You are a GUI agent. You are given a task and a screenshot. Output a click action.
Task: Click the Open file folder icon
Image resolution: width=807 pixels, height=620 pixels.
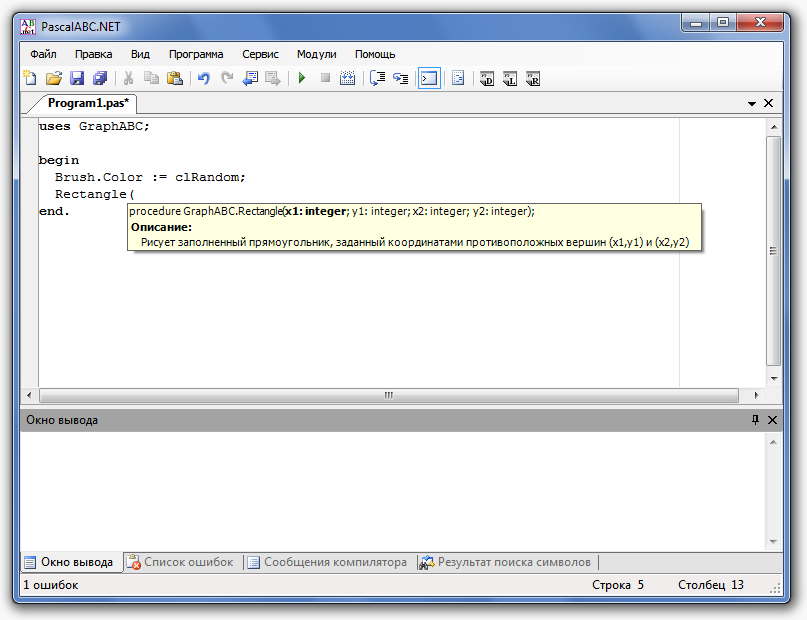(54, 78)
